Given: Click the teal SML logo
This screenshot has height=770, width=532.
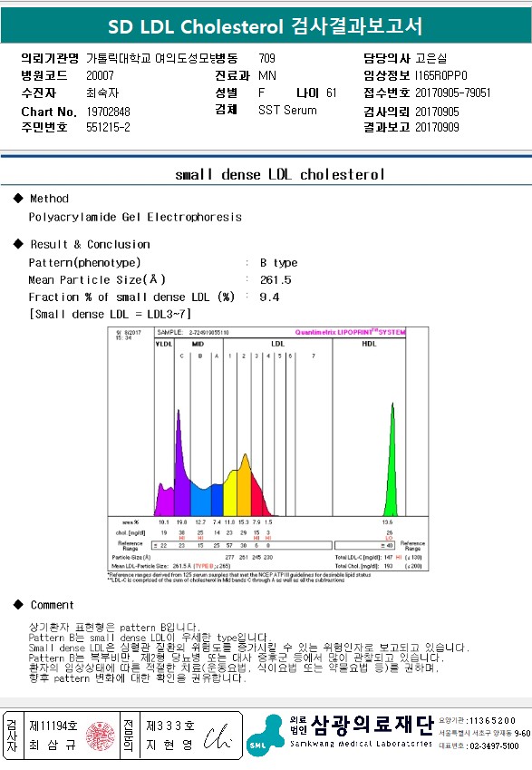Looking at the screenshot, I should click(x=265, y=736).
